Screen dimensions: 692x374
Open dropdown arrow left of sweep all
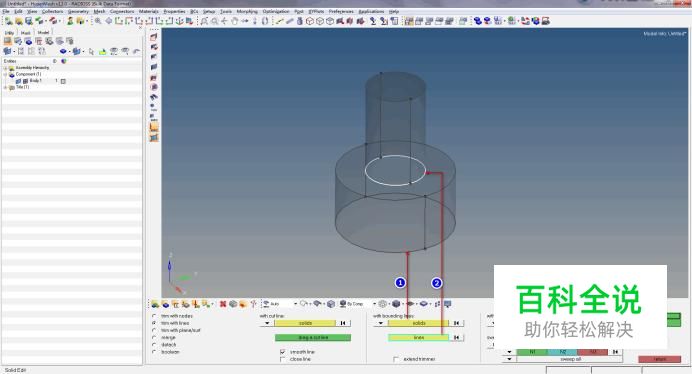pyautogui.click(x=509, y=359)
